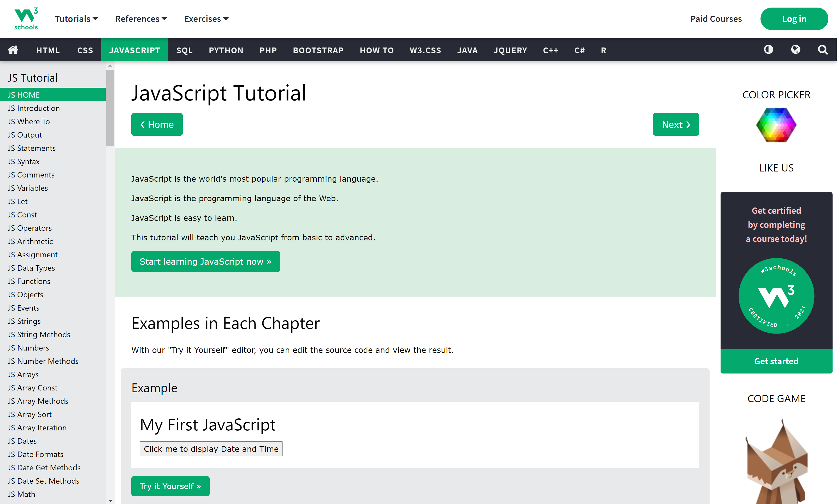
Task: Open JS Array Methods in sidebar
Action: click(x=38, y=401)
